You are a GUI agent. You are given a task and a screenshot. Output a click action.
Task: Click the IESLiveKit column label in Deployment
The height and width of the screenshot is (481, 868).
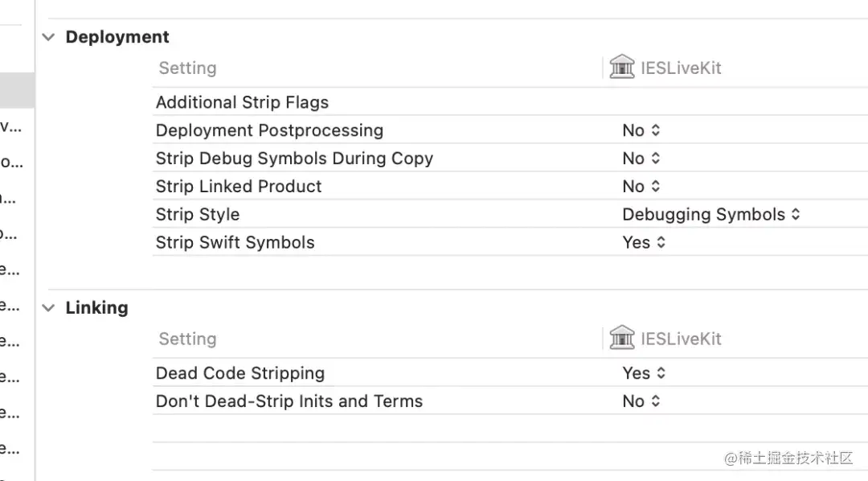click(x=681, y=68)
